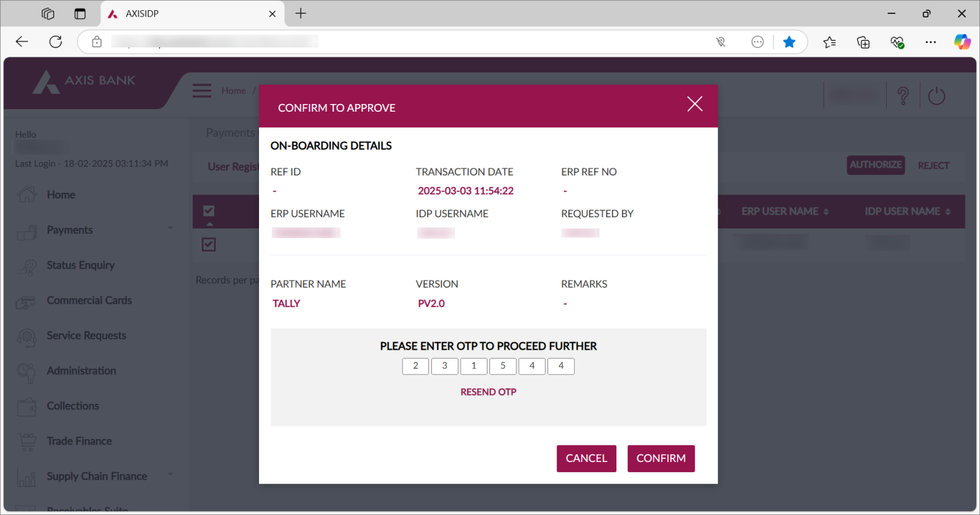Viewport: 980px width, 515px height.
Task: Select the Home icon in the sidebar
Action: pyautogui.click(x=26, y=194)
